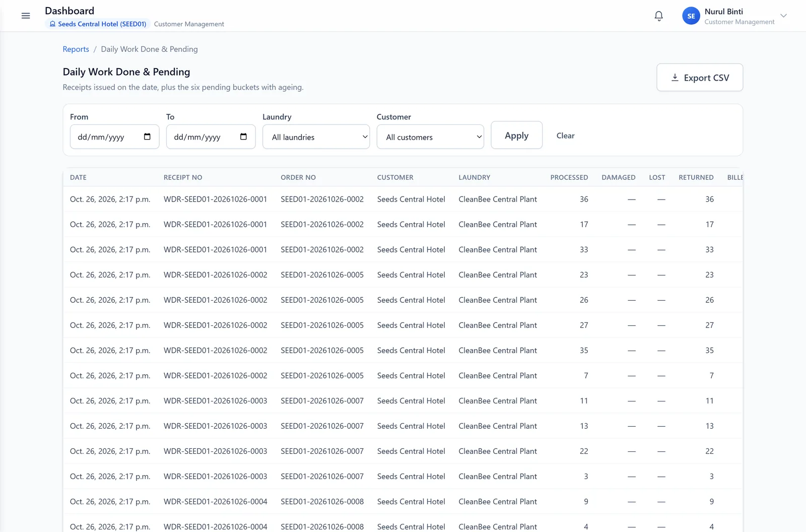Screen dimensions: 806x532
Task: Open the hamburger navigation menu
Action: (x=26, y=16)
